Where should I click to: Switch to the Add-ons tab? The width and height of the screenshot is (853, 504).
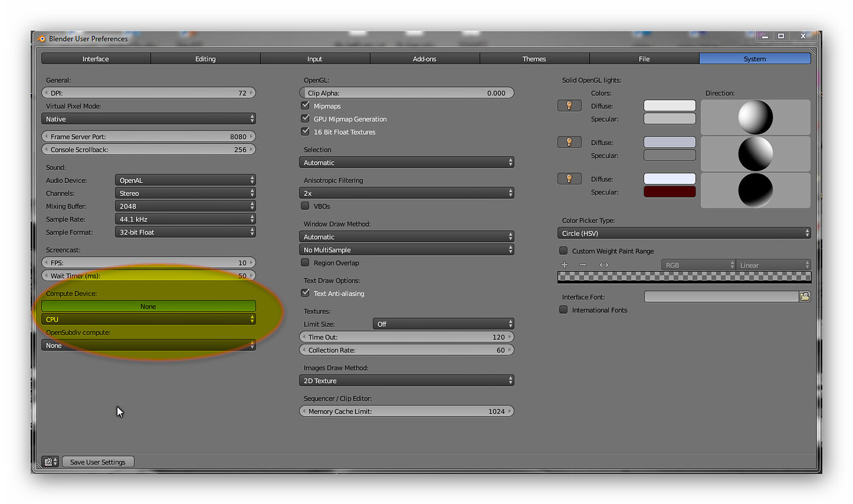425,59
